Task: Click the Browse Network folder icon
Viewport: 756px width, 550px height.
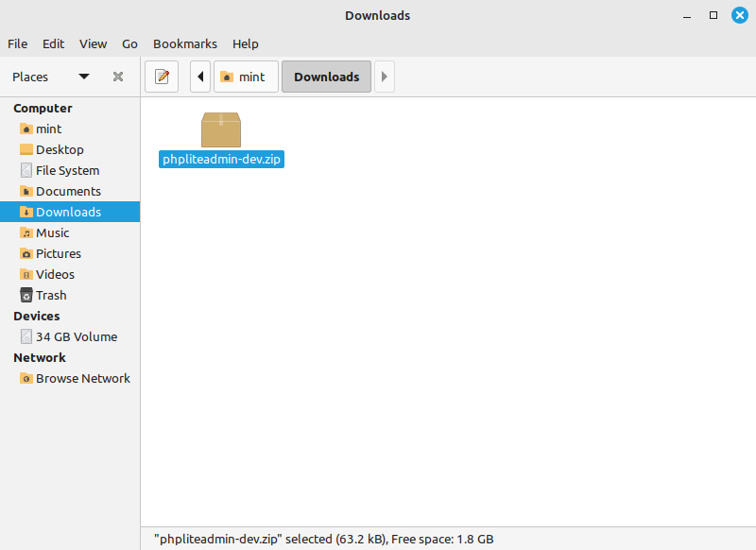Action: click(x=26, y=378)
